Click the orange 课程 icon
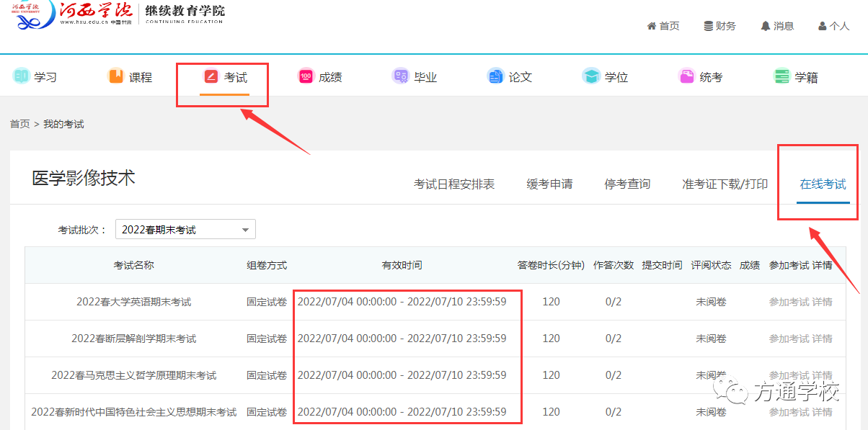 116,76
